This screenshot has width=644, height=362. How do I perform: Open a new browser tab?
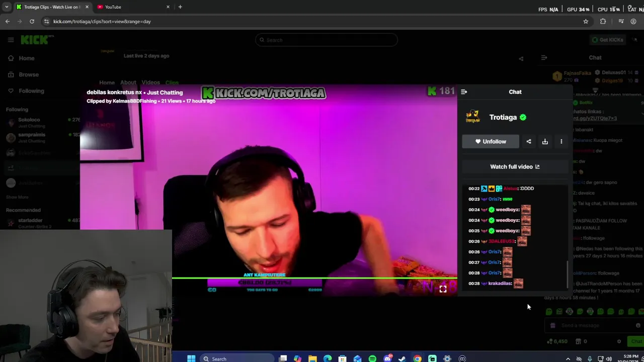coord(180,7)
